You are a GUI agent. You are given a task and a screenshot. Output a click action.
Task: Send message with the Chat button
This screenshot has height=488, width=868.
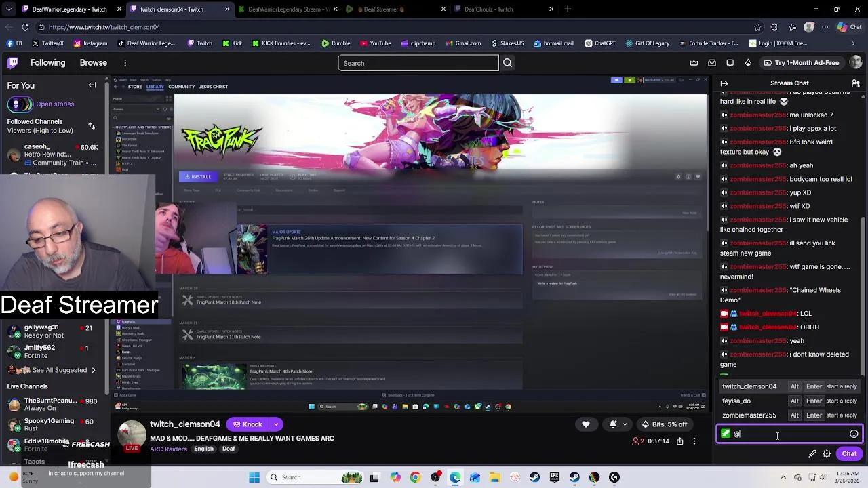[x=849, y=453]
